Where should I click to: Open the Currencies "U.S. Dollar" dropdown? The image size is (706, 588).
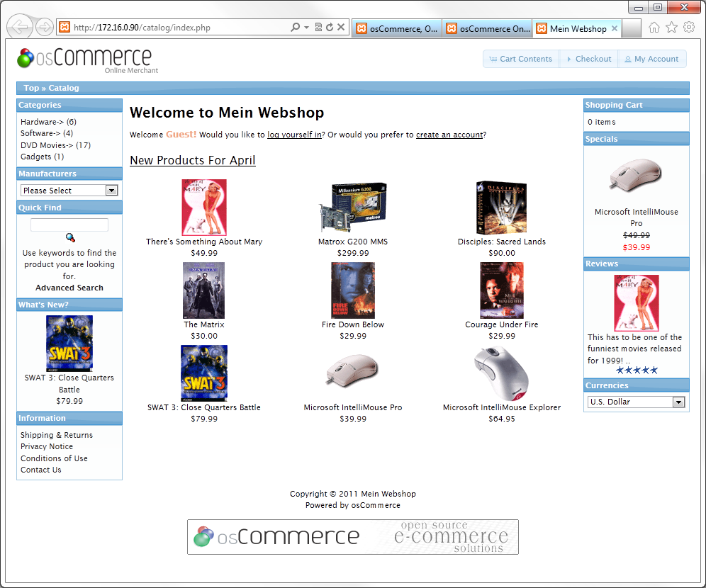pos(637,402)
